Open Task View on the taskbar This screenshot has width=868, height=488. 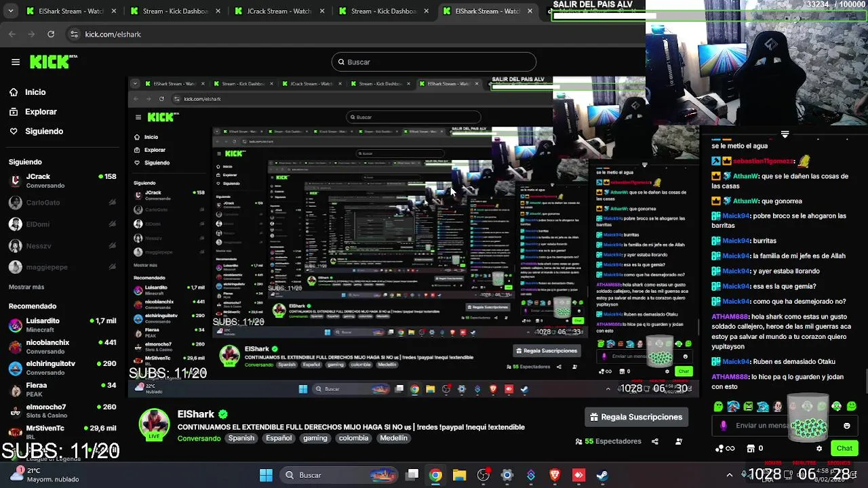pyautogui.click(x=412, y=475)
